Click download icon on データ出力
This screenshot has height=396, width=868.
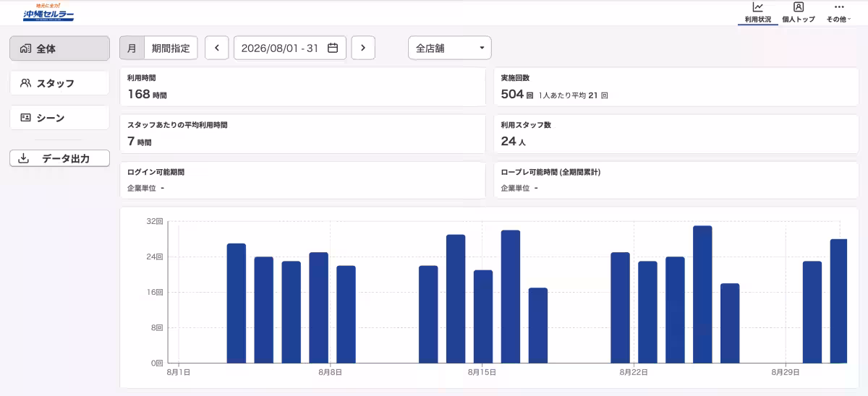(x=23, y=158)
